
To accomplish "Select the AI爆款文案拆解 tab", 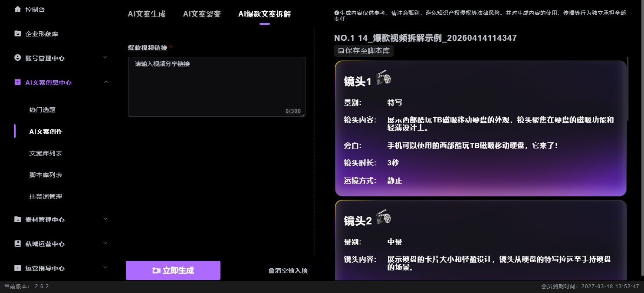I will (x=264, y=14).
